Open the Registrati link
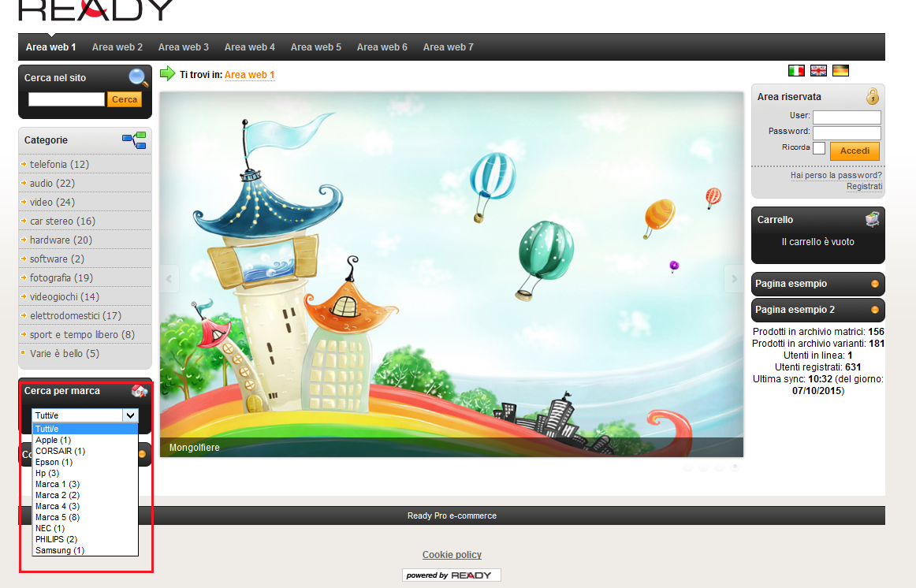The width and height of the screenshot is (916, 588). [865, 186]
